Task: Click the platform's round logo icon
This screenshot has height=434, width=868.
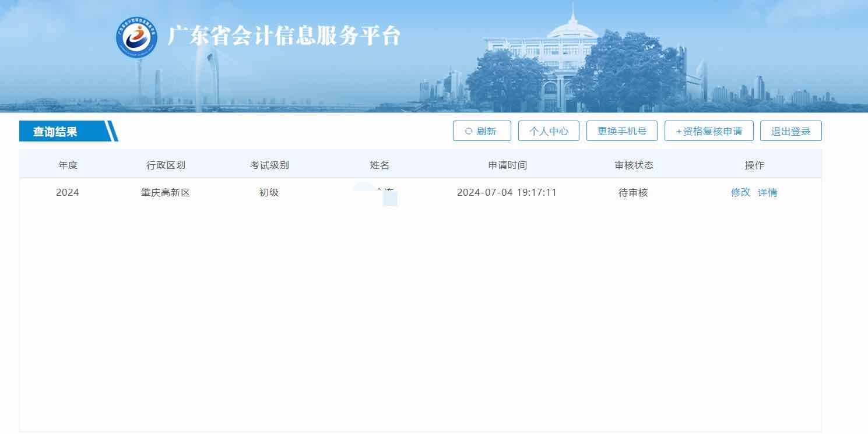Action: pos(136,37)
